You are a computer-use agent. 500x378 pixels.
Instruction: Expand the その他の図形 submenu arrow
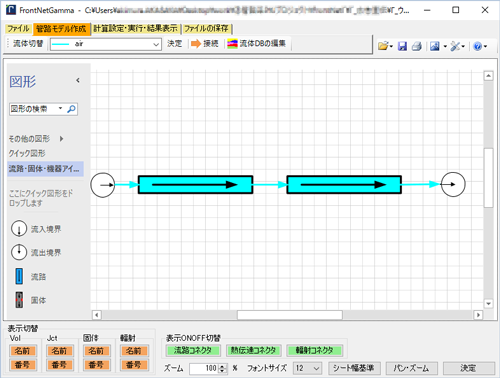point(61,139)
